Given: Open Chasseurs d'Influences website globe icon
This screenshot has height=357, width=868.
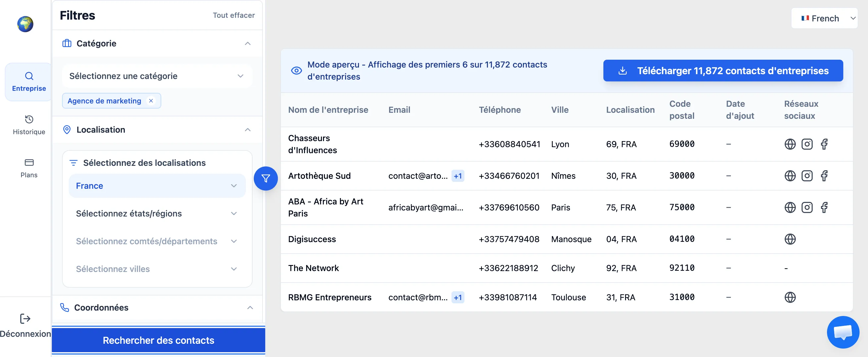Looking at the screenshot, I should click(790, 144).
